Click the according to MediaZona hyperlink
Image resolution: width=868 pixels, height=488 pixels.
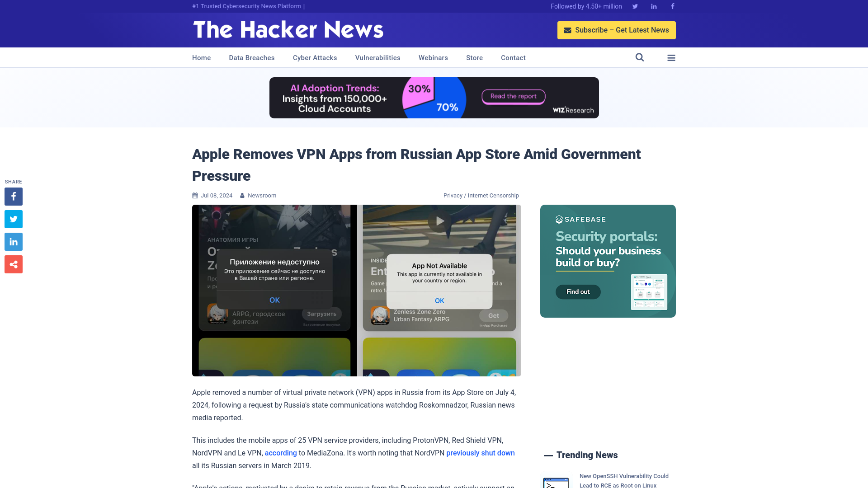(x=281, y=453)
